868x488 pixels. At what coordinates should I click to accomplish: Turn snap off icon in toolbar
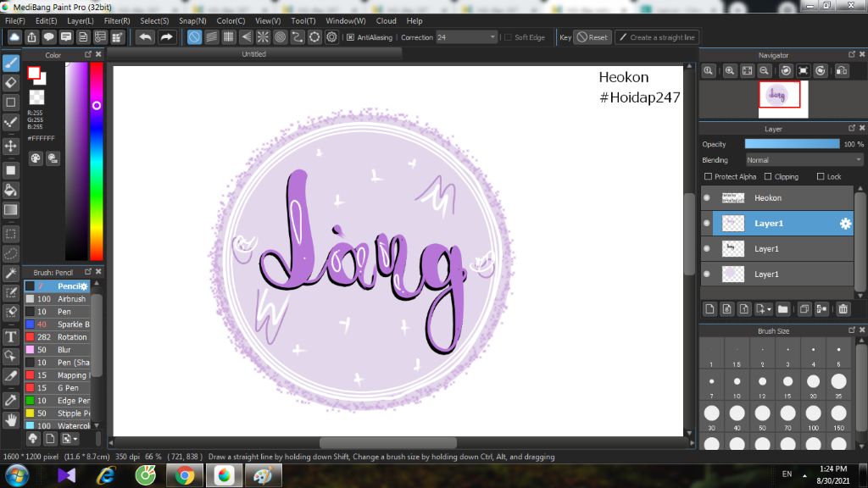pyautogui.click(x=194, y=37)
